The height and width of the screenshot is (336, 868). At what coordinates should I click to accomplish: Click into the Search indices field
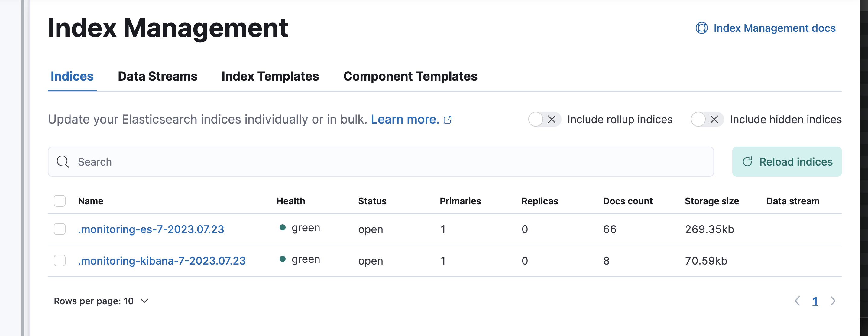click(387, 162)
